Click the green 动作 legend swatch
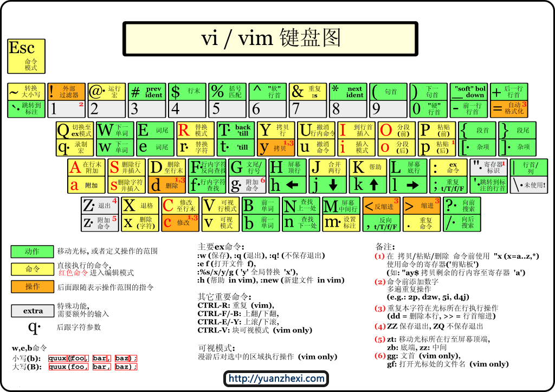This screenshot has width=555, height=392. pos(32,252)
